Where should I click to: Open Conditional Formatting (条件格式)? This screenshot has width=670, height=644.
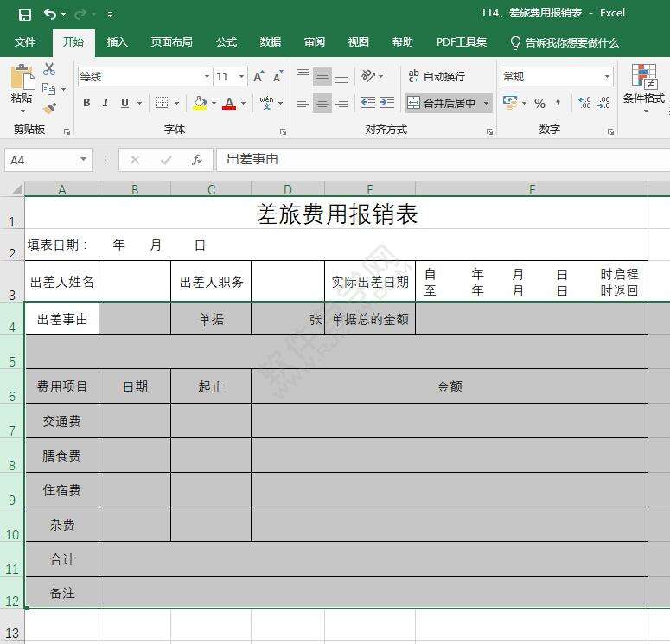coord(643,85)
